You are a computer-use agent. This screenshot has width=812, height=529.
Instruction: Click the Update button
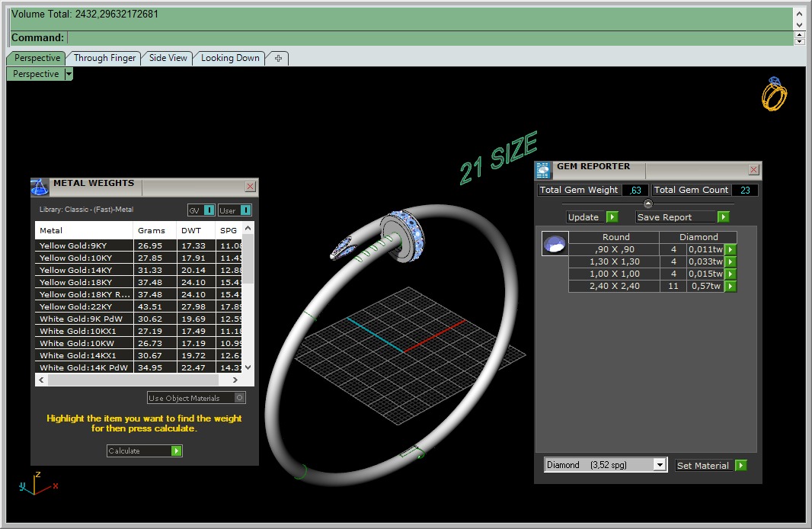point(592,217)
